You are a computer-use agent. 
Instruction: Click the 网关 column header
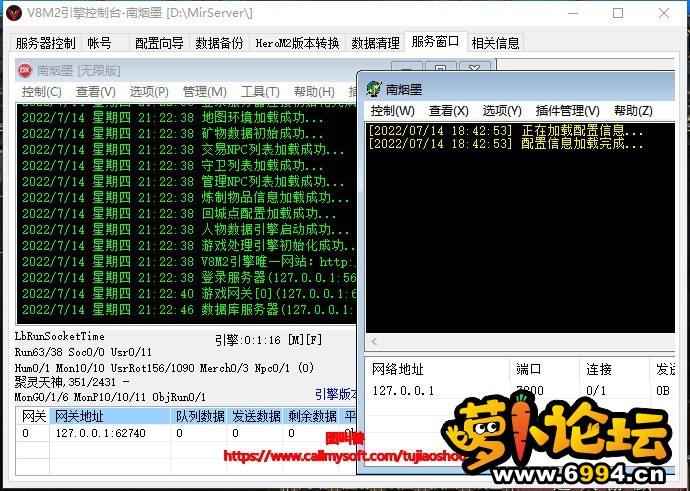33,416
